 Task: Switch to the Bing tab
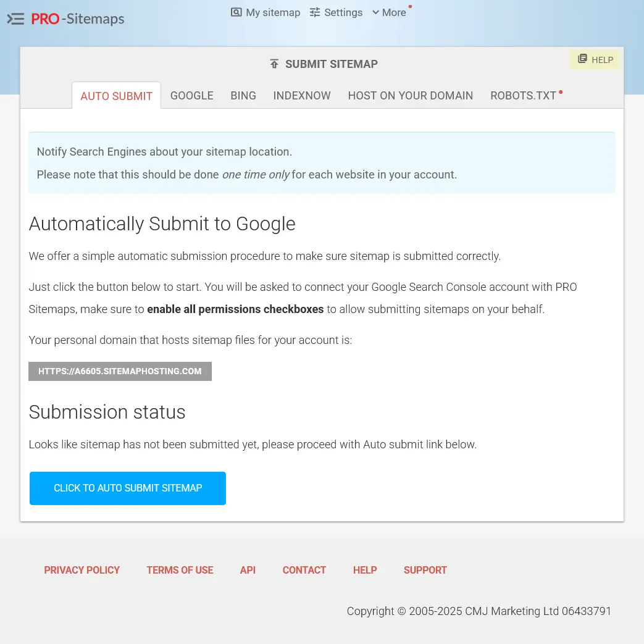[243, 96]
